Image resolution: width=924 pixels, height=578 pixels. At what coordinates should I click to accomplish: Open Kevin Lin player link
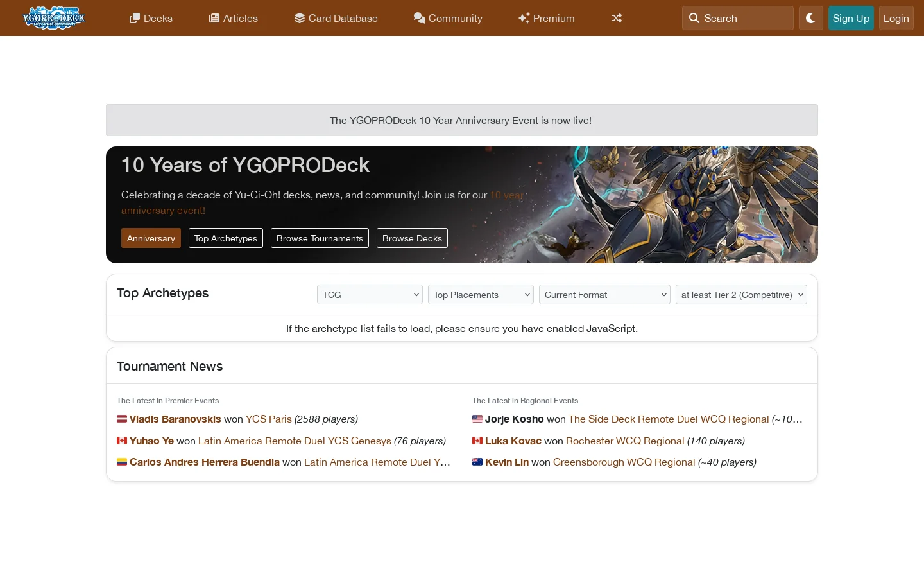coord(507,462)
